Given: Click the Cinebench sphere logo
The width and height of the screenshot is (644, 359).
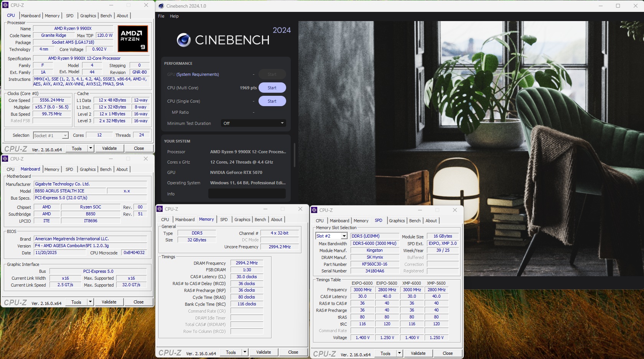Looking at the screenshot, I should [x=184, y=40].
